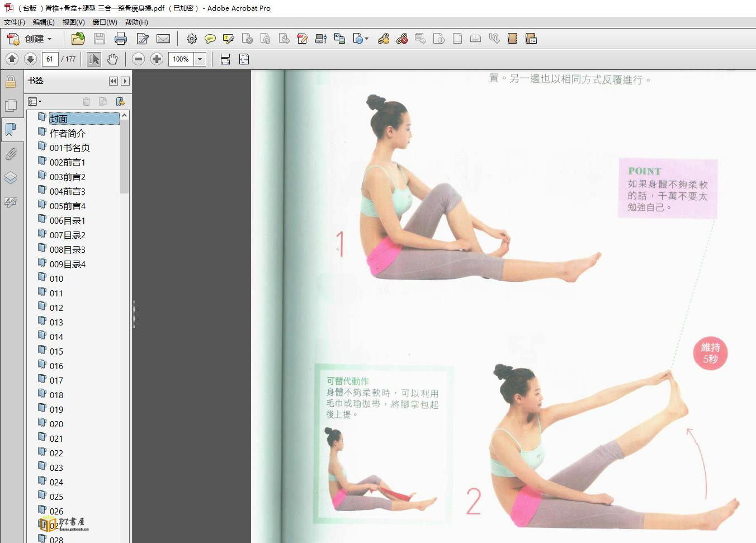This screenshot has width=756, height=543.
Task: Select the Highlight text tool
Action: pyautogui.click(x=228, y=39)
